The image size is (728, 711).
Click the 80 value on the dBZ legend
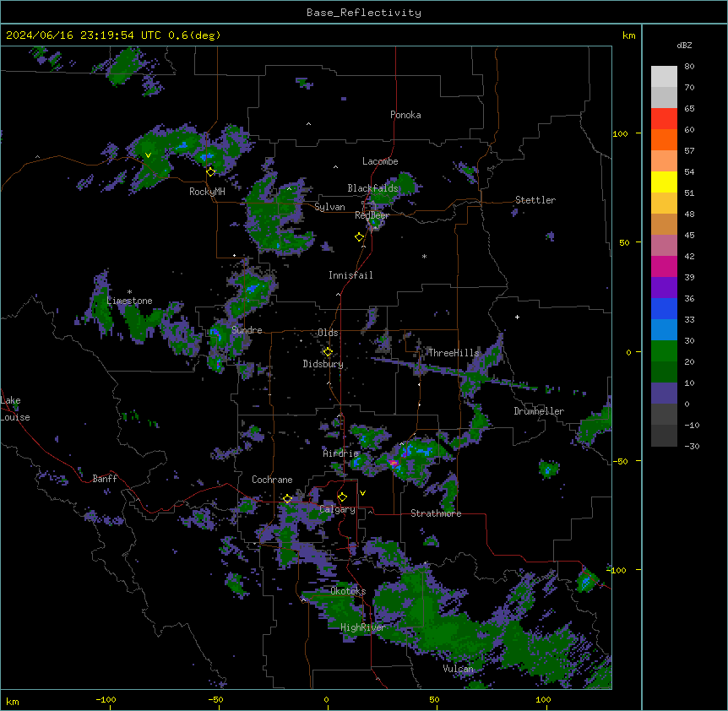click(689, 67)
